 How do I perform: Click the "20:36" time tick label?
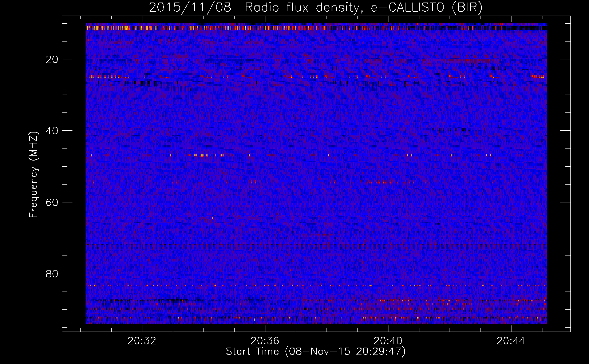tap(265, 341)
